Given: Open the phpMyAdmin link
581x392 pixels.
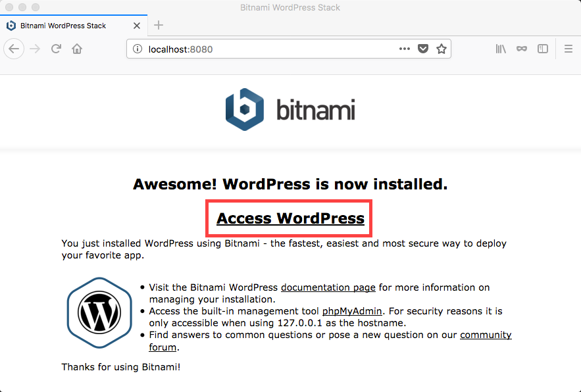Looking at the screenshot, I should (x=352, y=311).
